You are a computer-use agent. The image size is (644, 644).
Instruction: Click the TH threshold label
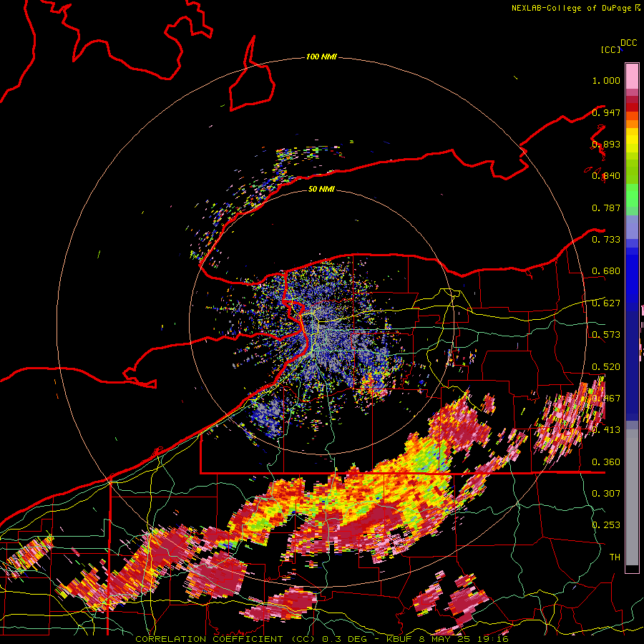pyautogui.click(x=615, y=557)
